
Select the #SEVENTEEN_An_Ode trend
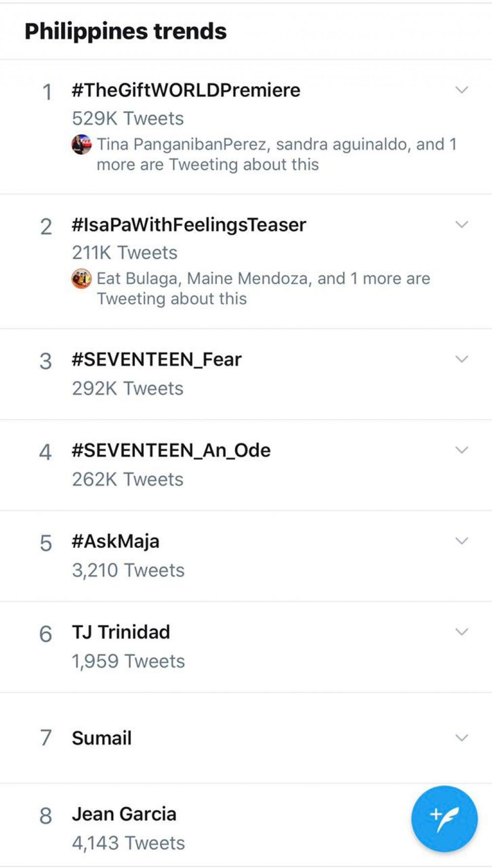click(171, 450)
